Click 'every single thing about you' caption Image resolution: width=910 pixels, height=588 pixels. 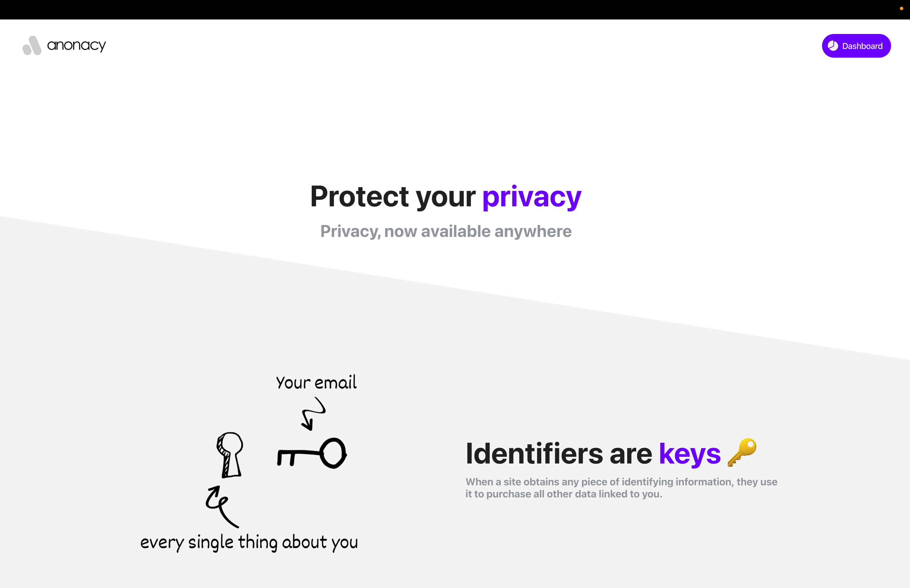click(x=249, y=542)
